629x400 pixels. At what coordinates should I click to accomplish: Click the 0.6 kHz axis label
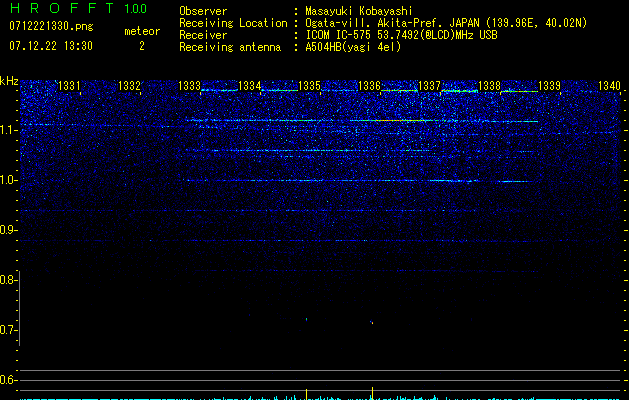tap(8, 380)
